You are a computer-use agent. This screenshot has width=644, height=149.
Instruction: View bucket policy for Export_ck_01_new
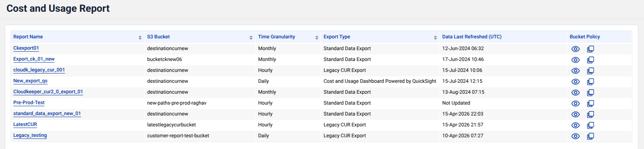575,60
